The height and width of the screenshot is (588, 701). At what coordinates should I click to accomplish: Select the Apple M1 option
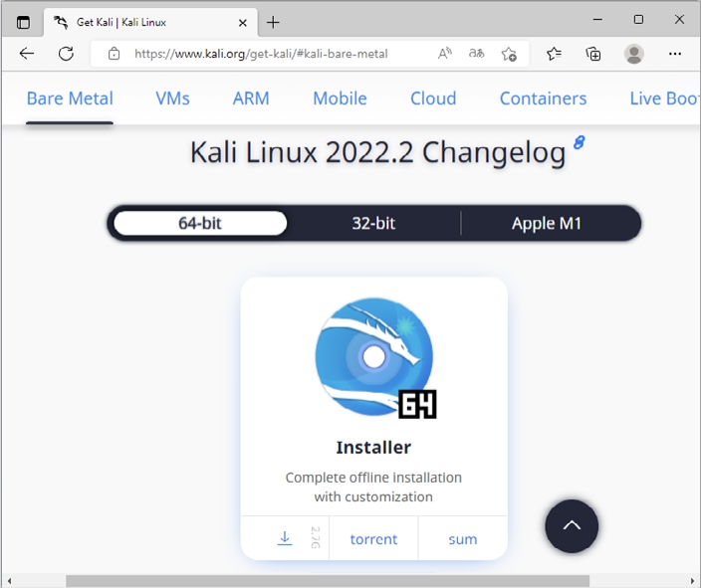point(547,223)
